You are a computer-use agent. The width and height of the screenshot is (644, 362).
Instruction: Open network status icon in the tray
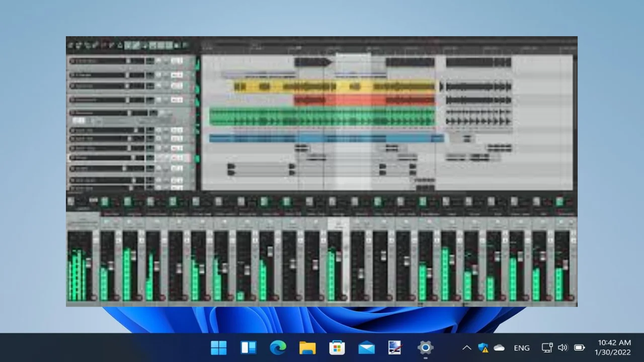tap(547, 347)
